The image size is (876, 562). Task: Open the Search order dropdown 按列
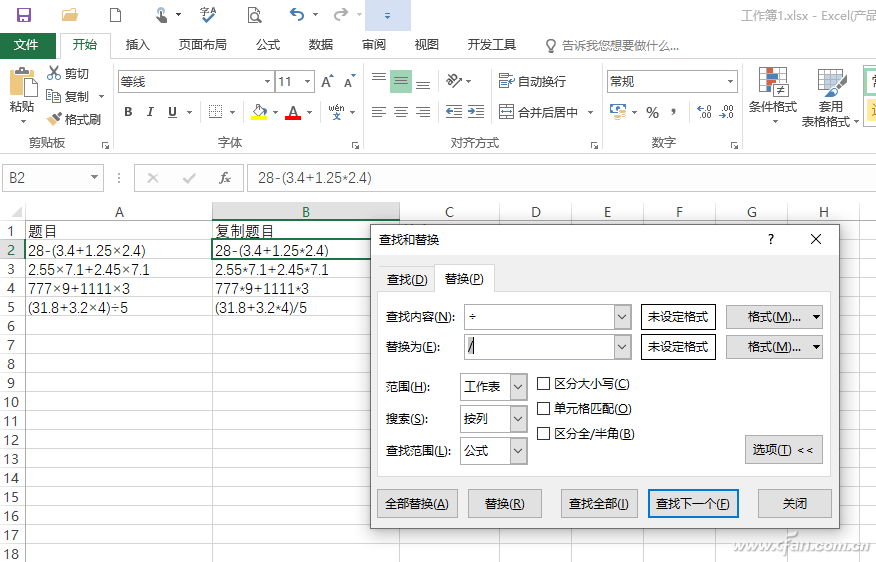pyautogui.click(x=518, y=419)
